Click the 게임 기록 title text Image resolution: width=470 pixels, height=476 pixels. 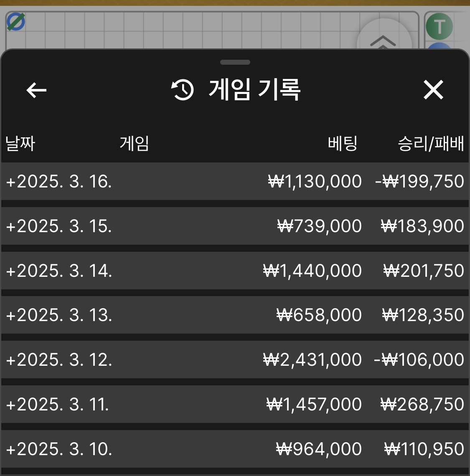pos(254,90)
